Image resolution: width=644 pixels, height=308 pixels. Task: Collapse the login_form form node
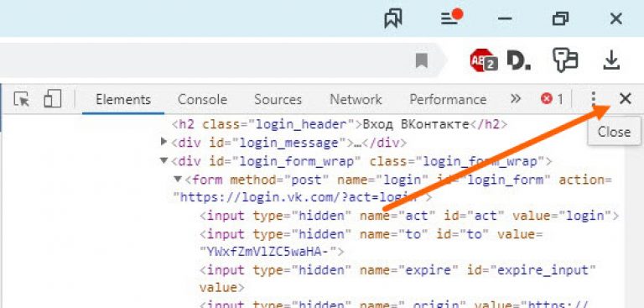point(178,179)
